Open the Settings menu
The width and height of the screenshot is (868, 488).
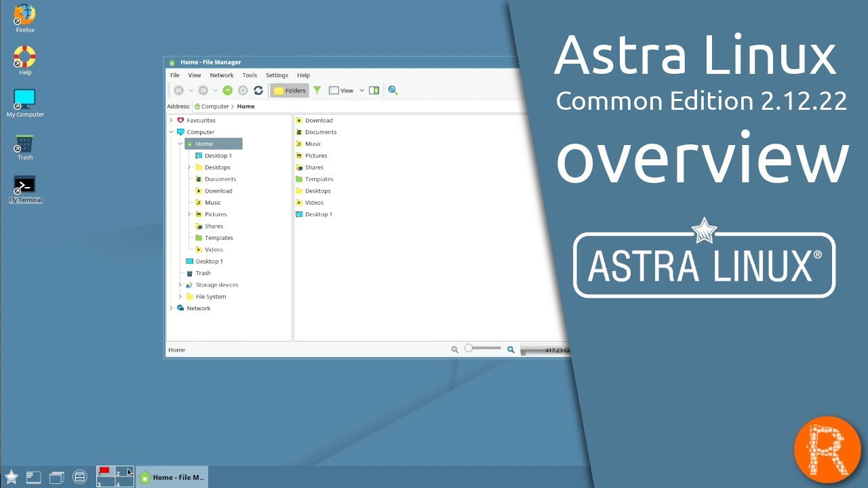coord(277,75)
